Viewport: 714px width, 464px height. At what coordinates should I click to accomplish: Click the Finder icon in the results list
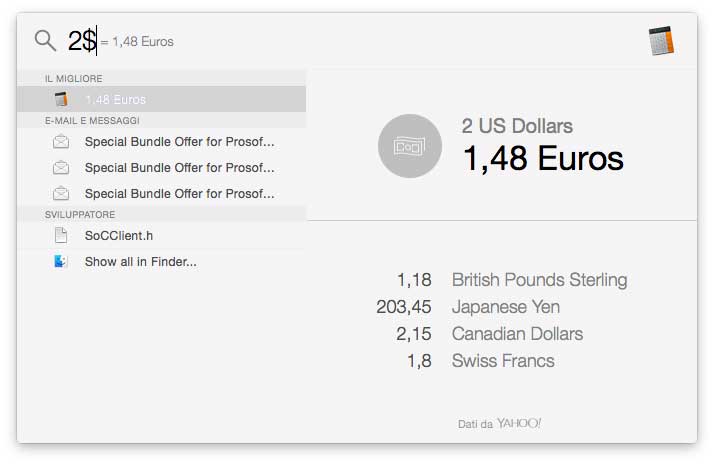(x=62, y=262)
